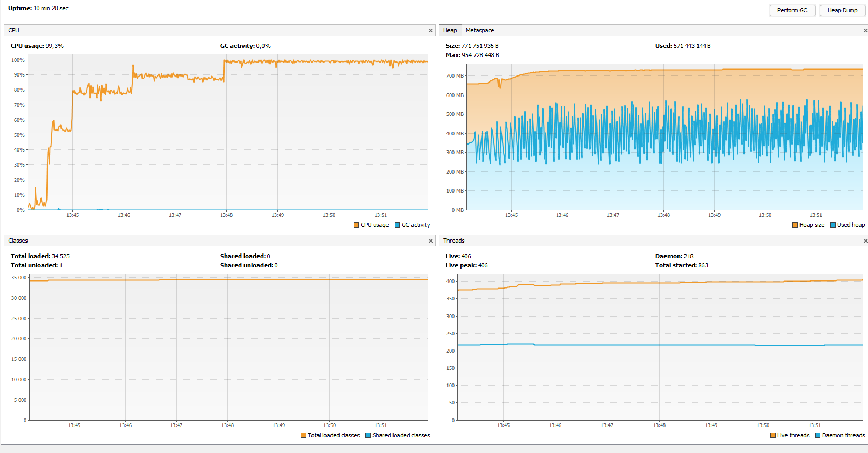Click the Shared loaded classes legend swatch
The height and width of the screenshot is (453, 868).
(368, 435)
